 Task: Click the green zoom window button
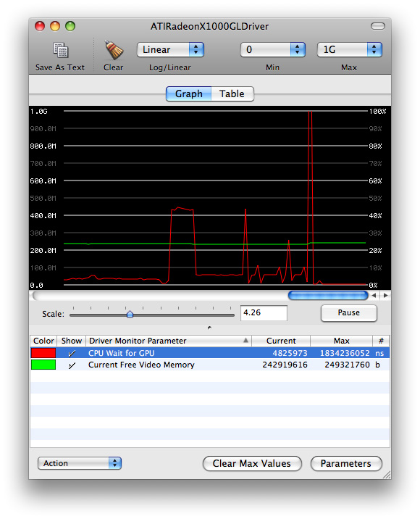click(70, 26)
